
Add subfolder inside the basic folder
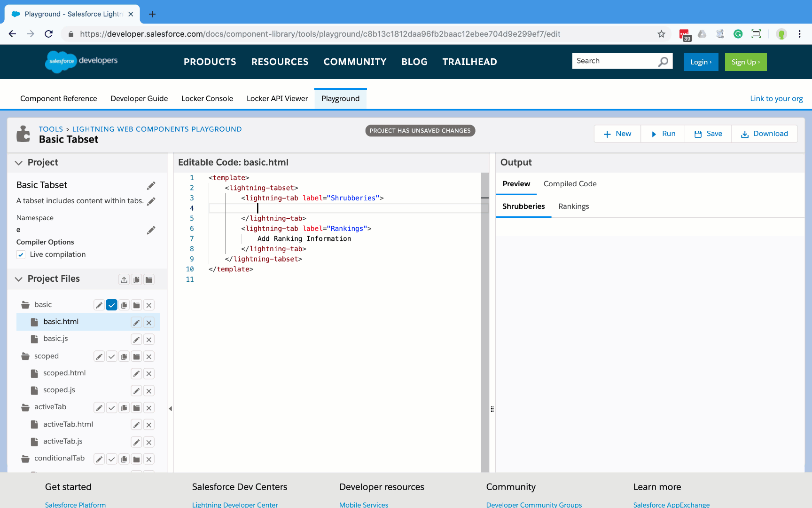tap(136, 305)
